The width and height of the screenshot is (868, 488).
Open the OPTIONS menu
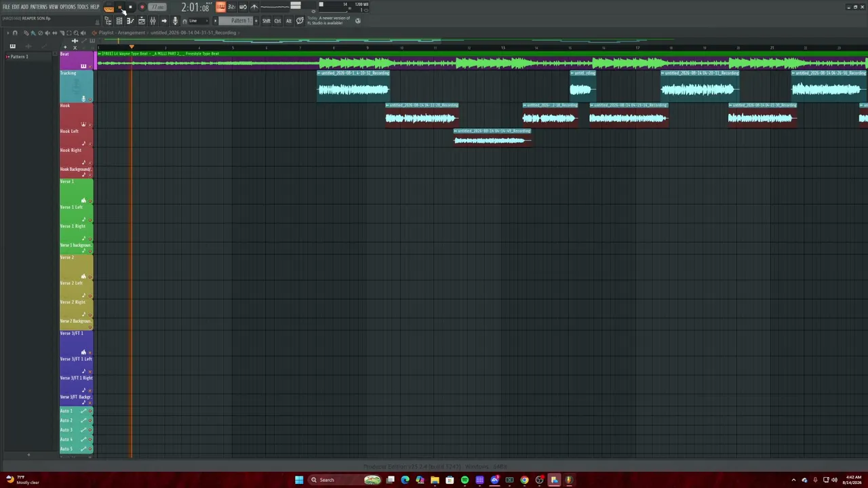tap(68, 7)
